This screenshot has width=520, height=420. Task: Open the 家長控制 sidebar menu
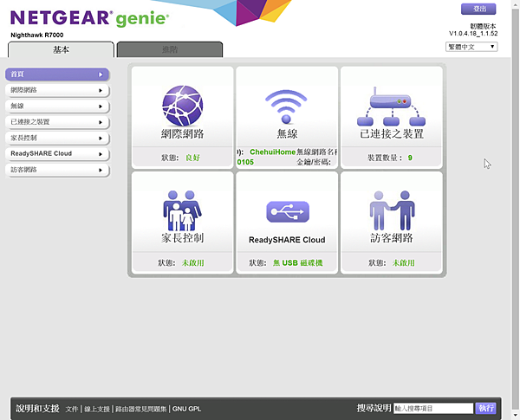click(x=57, y=138)
